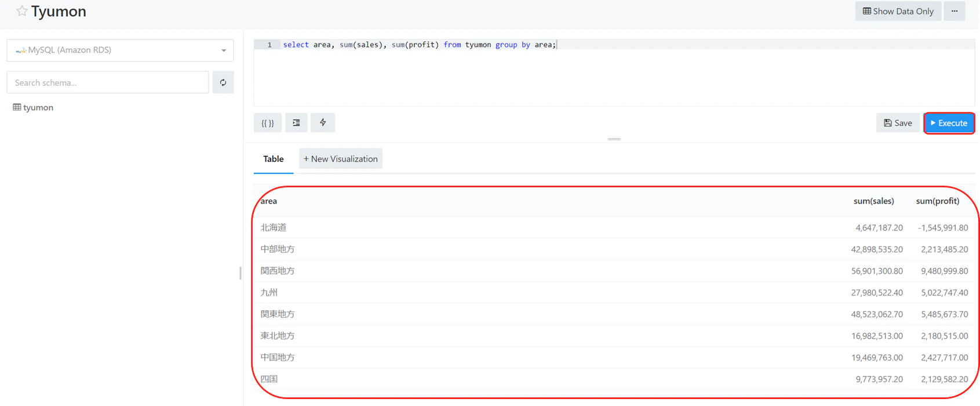980x406 pixels.
Task: Focus the Search schema field
Action: (x=108, y=82)
